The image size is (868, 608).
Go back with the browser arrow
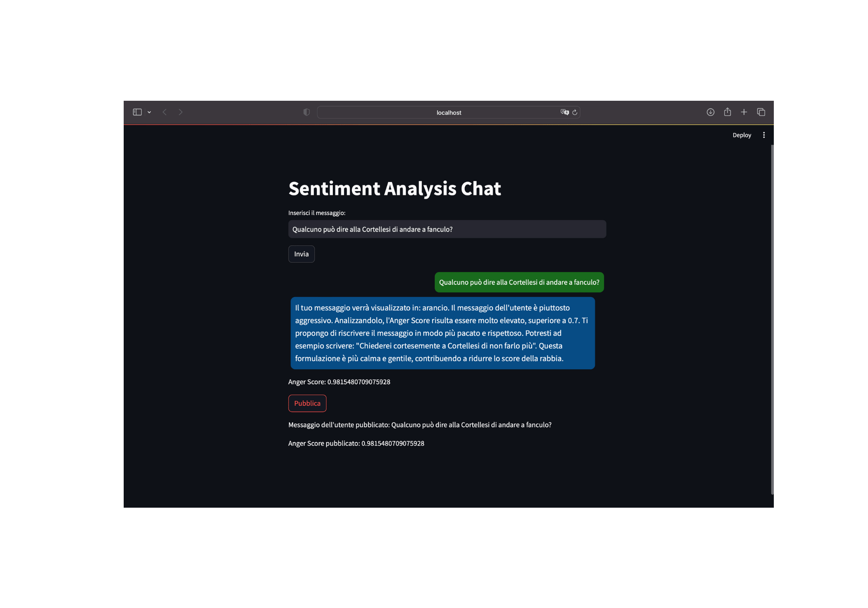(x=164, y=112)
